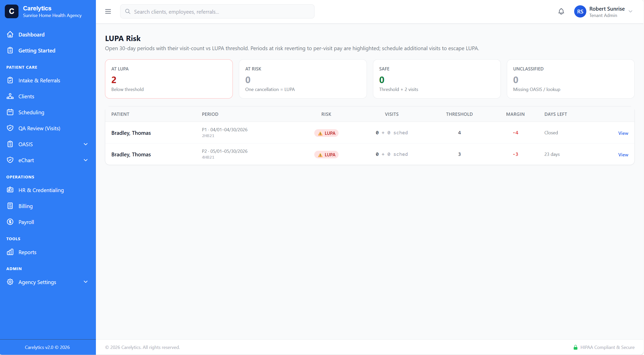Click the 2HB21 code text
This screenshot has width=644, height=355.
pos(208,136)
